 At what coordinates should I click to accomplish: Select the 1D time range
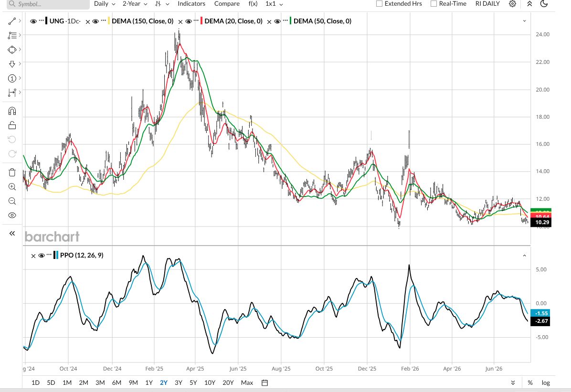(x=35, y=382)
